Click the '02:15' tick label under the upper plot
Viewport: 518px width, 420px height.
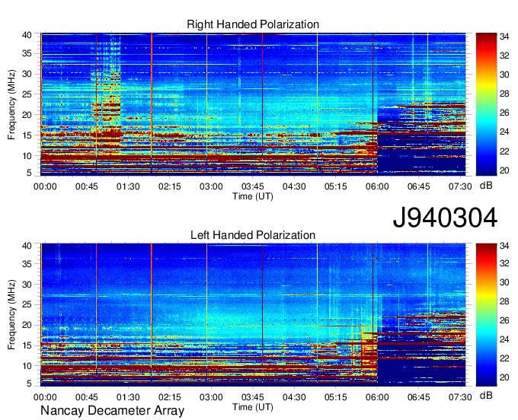[x=169, y=186]
